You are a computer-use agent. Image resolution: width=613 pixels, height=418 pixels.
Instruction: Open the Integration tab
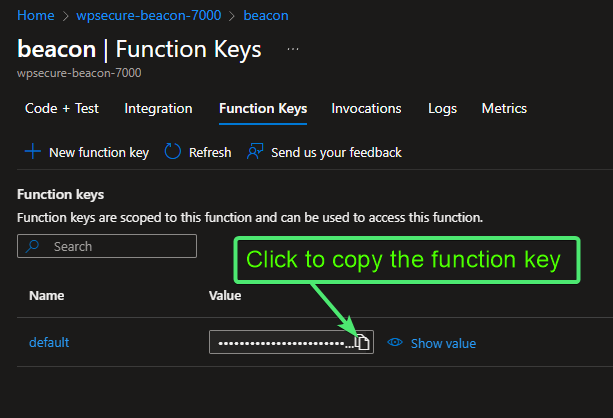point(158,108)
